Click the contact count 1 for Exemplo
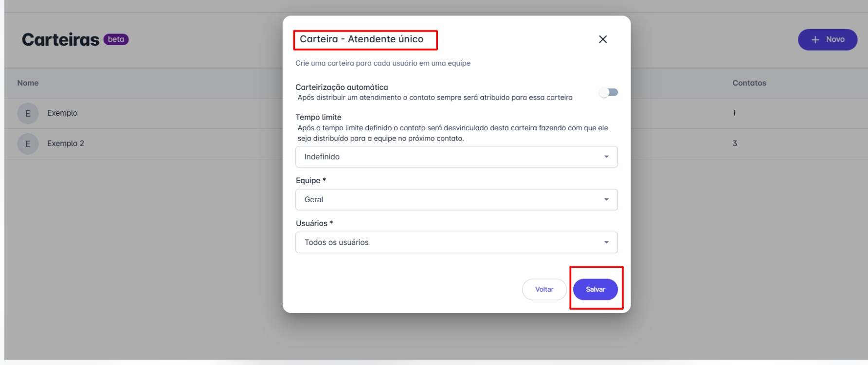Image resolution: width=868 pixels, height=365 pixels. 734,113
